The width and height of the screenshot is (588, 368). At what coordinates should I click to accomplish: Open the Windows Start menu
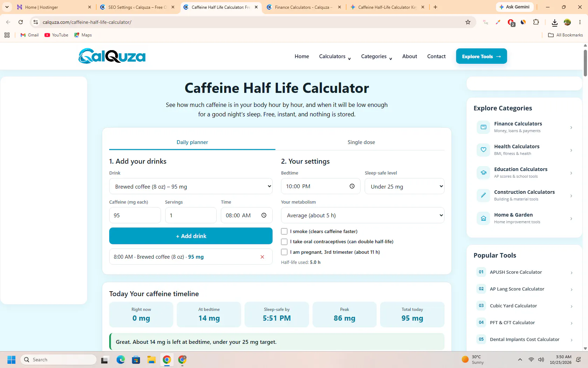pyautogui.click(x=12, y=360)
